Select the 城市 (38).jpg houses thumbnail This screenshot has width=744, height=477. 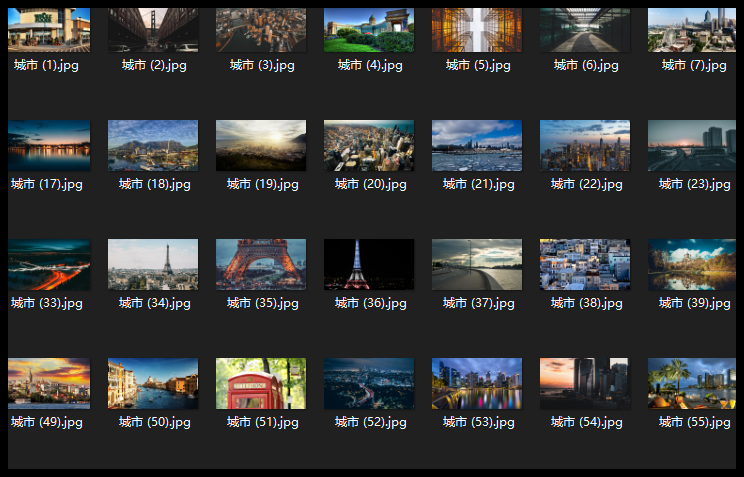click(x=585, y=264)
